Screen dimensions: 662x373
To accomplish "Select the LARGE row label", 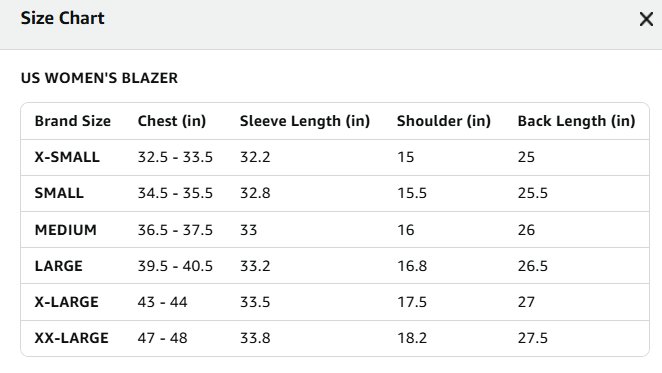I will (59, 266).
